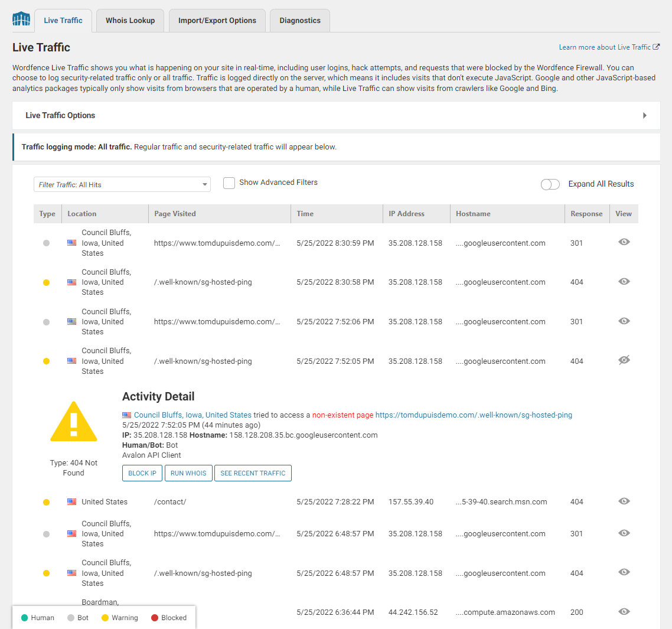
Task: View details for the 7:52:06 PM entry
Action: click(624, 321)
